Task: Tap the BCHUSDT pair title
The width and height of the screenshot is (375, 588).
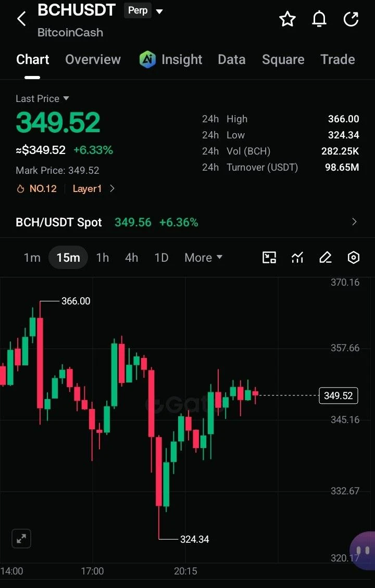Action: [76, 10]
